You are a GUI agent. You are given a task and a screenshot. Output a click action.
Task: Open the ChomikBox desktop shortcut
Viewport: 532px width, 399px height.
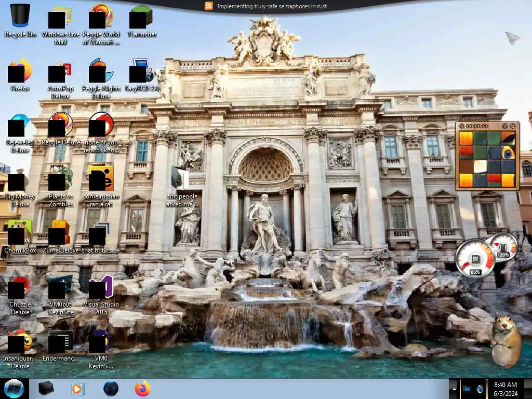pyautogui.click(x=20, y=237)
